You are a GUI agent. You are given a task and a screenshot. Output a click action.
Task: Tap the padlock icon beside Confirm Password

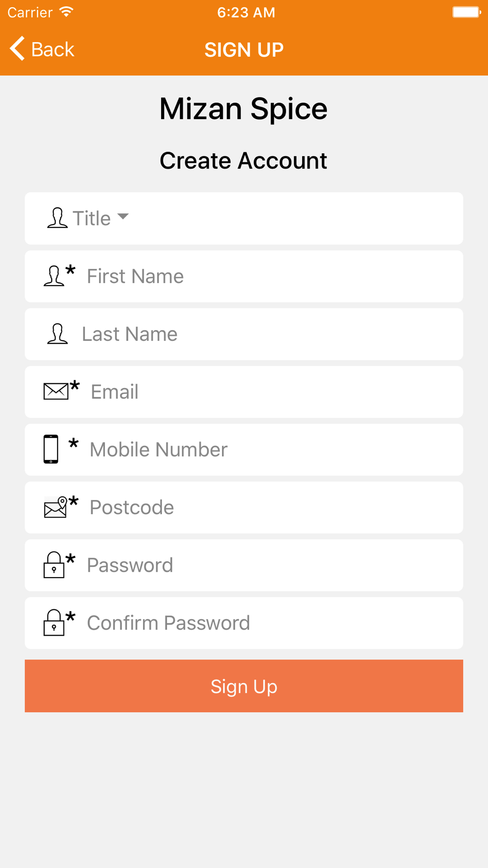coord(54,622)
